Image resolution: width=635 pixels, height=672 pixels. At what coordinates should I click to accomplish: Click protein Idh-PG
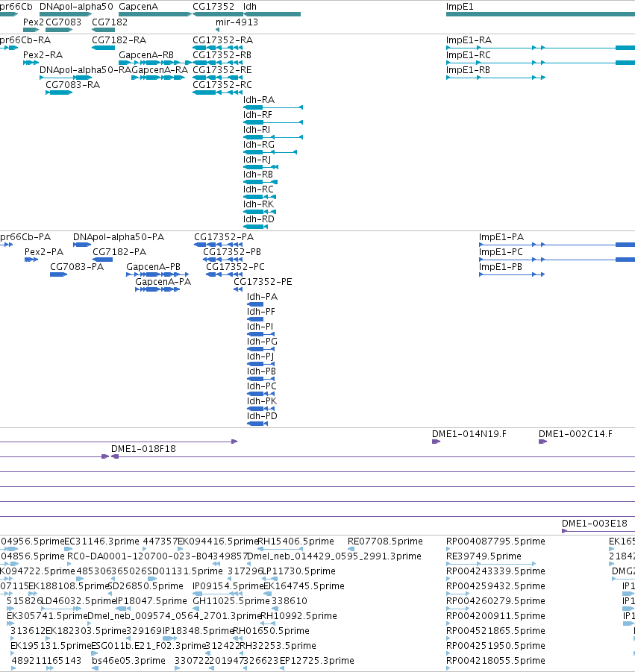pos(262,342)
